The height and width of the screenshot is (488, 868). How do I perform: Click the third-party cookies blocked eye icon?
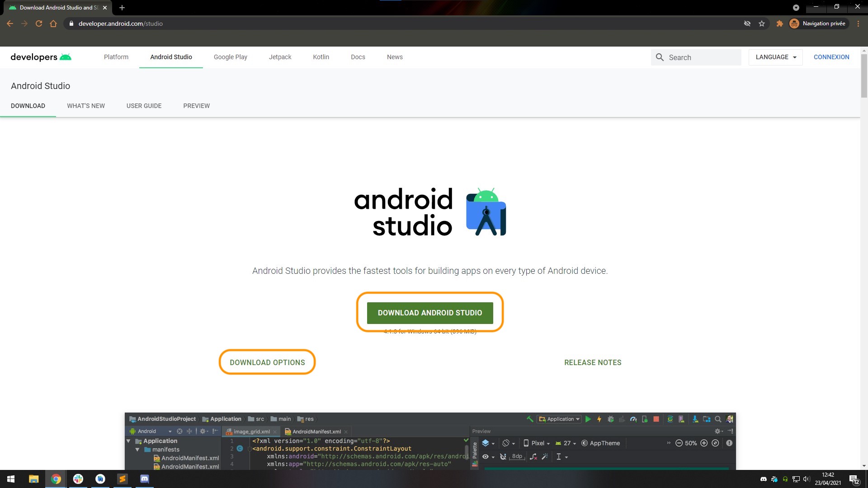pos(747,23)
